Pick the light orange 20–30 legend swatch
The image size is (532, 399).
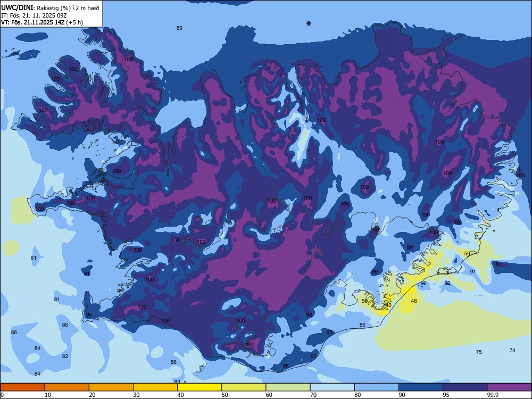(111, 387)
